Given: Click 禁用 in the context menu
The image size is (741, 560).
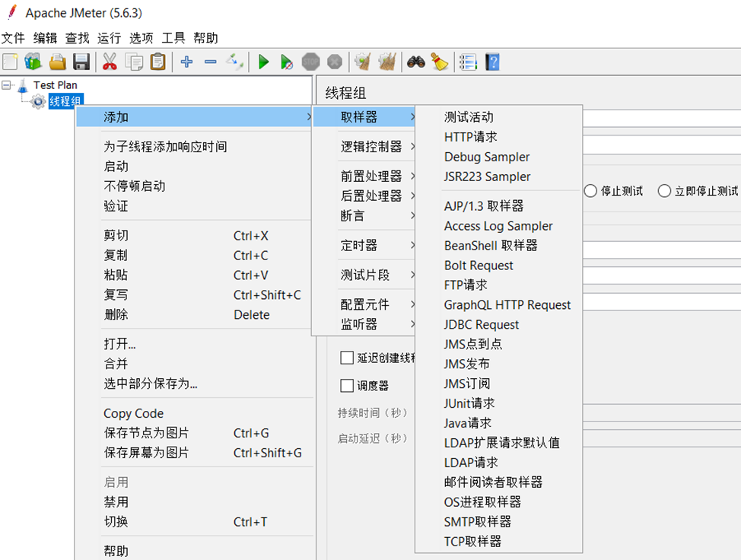Looking at the screenshot, I should click(x=116, y=502).
